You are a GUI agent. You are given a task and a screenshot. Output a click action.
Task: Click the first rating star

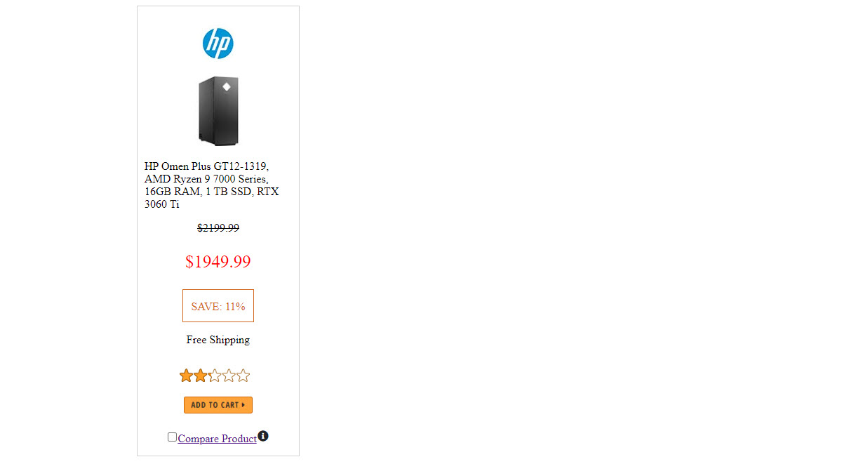click(x=186, y=376)
